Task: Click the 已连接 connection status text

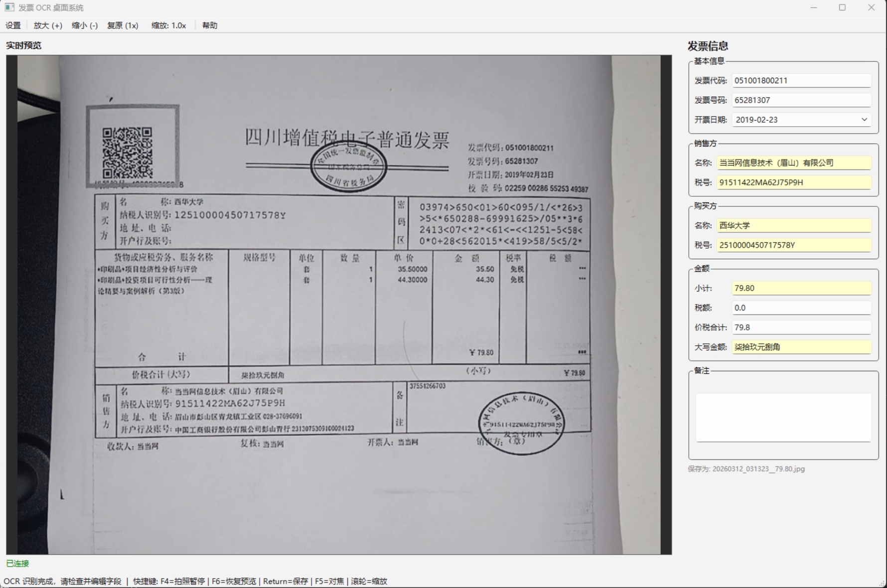Action: click(18, 564)
